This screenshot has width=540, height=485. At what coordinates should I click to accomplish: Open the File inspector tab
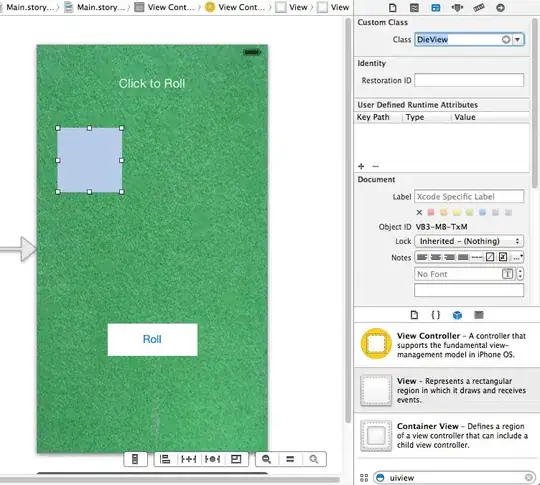[393, 8]
